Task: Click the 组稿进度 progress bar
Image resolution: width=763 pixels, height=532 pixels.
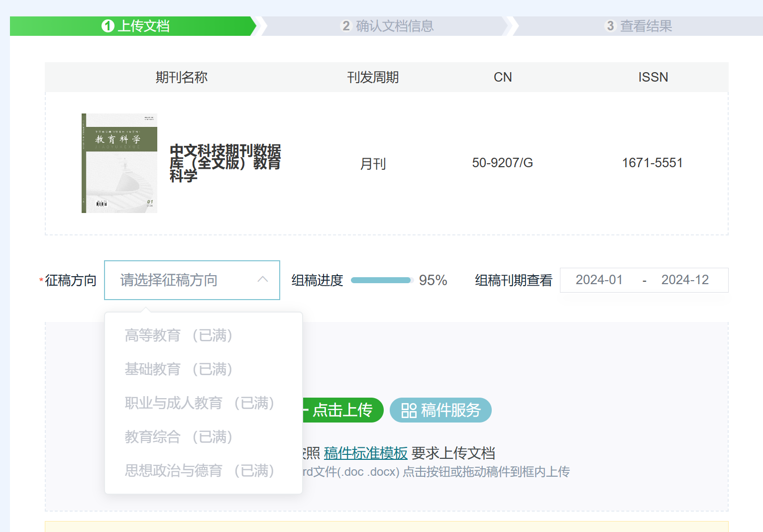Action: pyautogui.click(x=381, y=280)
